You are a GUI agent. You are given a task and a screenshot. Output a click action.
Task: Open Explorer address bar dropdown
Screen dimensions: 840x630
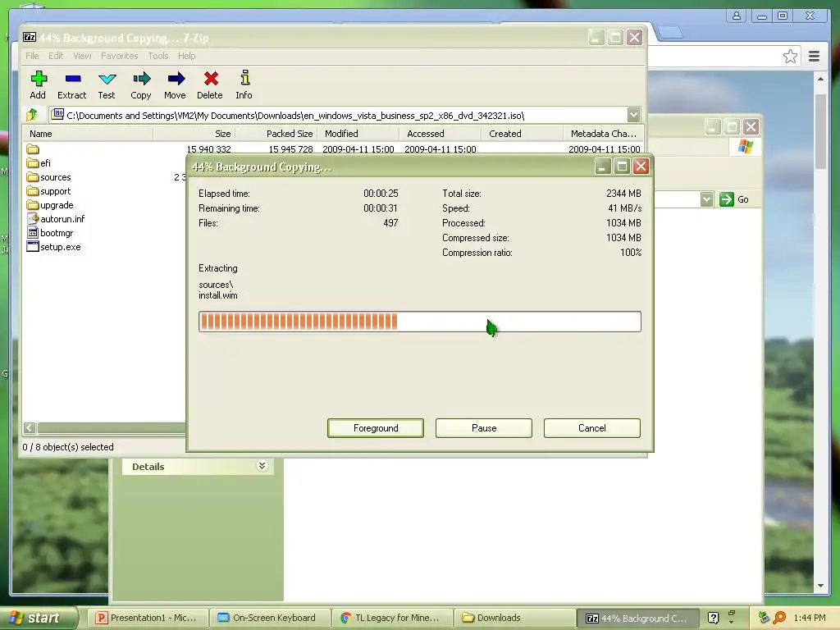click(706, 199)
